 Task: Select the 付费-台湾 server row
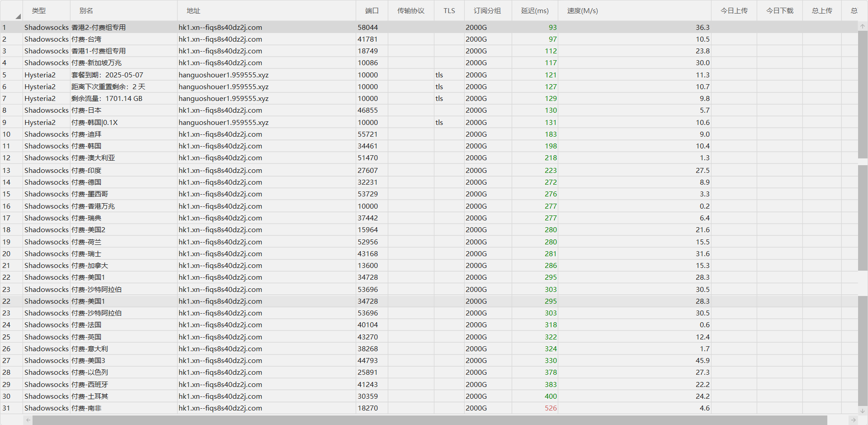tap(429, 39)
